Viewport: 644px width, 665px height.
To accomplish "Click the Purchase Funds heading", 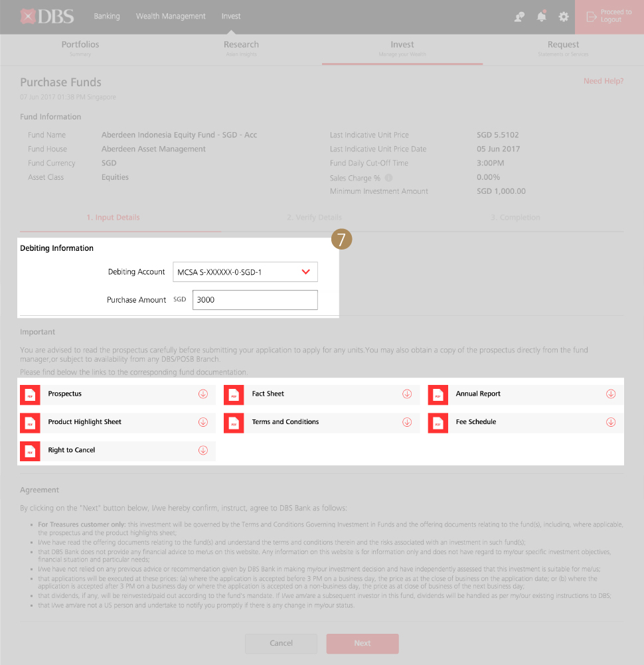I will pos(60,82).
